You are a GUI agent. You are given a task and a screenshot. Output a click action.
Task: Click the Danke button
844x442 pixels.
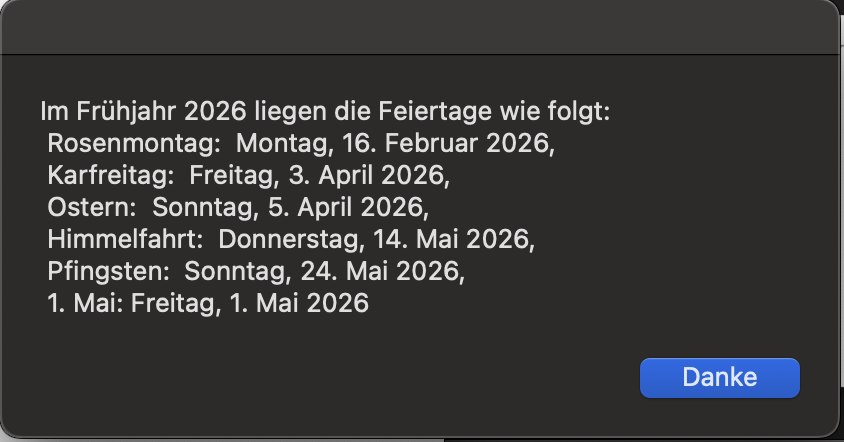tap(719, 378)
